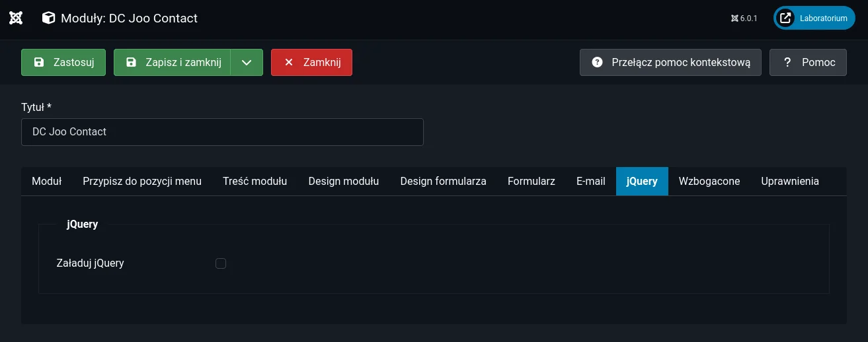Click the Tytuł * field label
Viewport: 868px width, 342px height.
pyautogui.click(x=36, y=107)
